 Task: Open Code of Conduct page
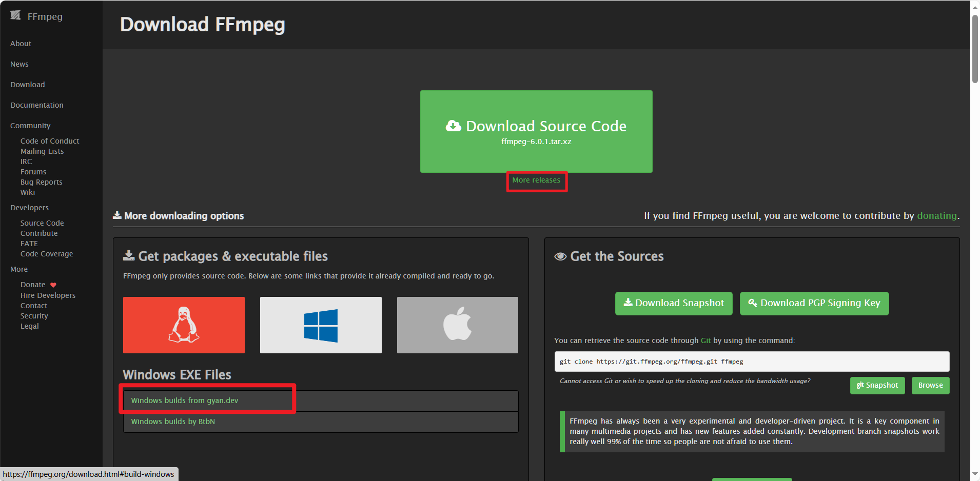(x=50, y=141)
